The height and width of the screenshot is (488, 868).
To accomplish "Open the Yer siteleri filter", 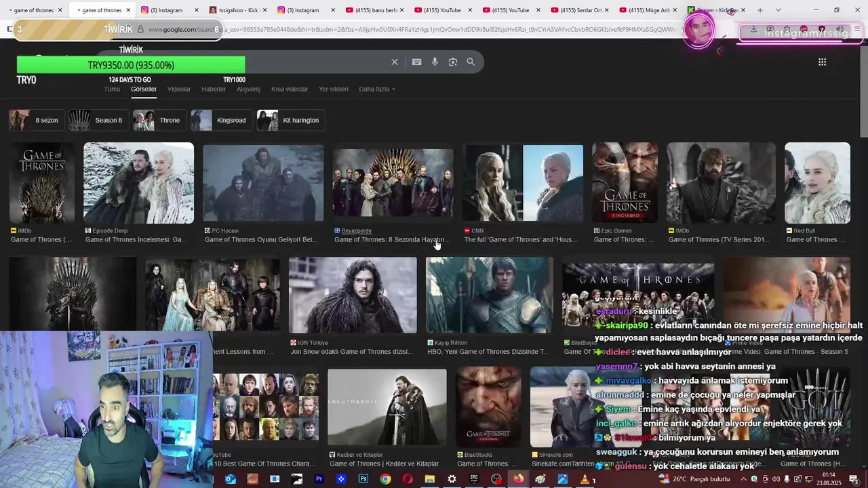I will click(x=334, y=89).
